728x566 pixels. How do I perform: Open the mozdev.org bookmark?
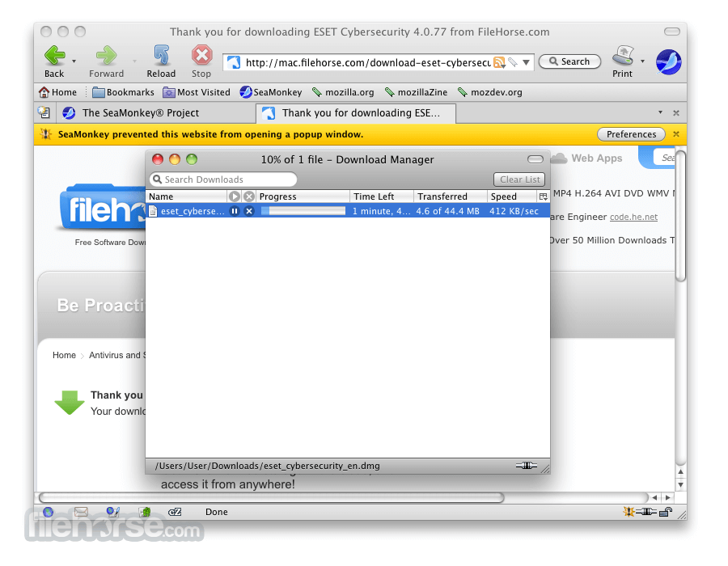click(x=489, y=92)
